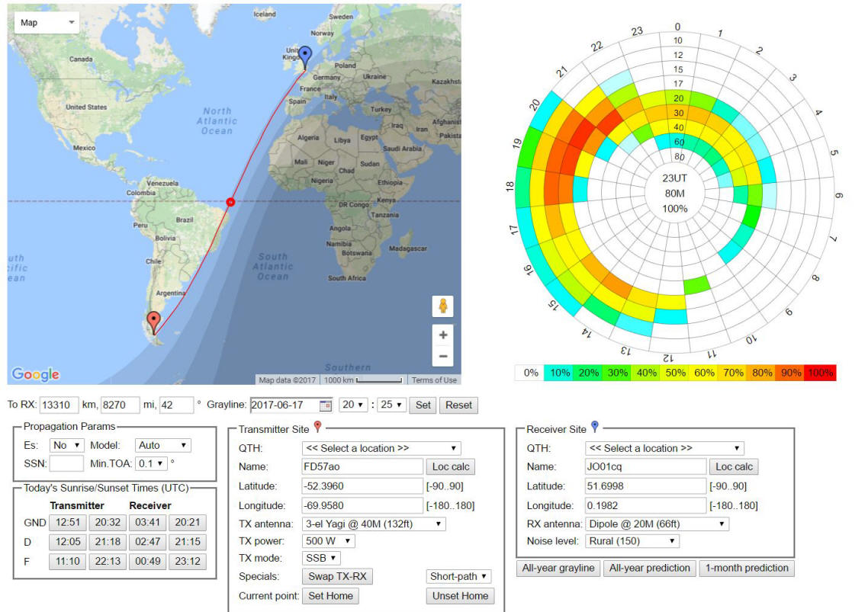Click the blue receiver marker on map
Viewport: 868px width, 612px height.
pos(305,56)
